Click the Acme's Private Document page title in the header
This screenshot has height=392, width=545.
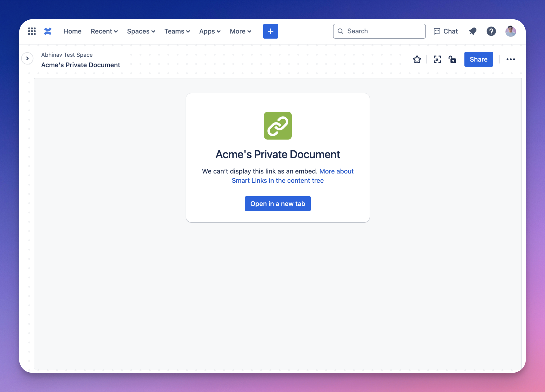tap(81, 65)
